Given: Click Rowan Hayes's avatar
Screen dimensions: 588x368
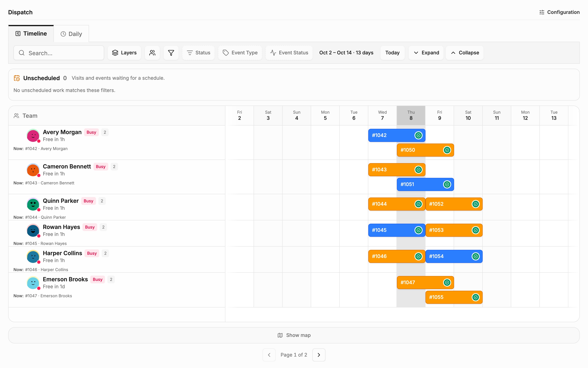Looking at the screenshot, I should [33, 230].
